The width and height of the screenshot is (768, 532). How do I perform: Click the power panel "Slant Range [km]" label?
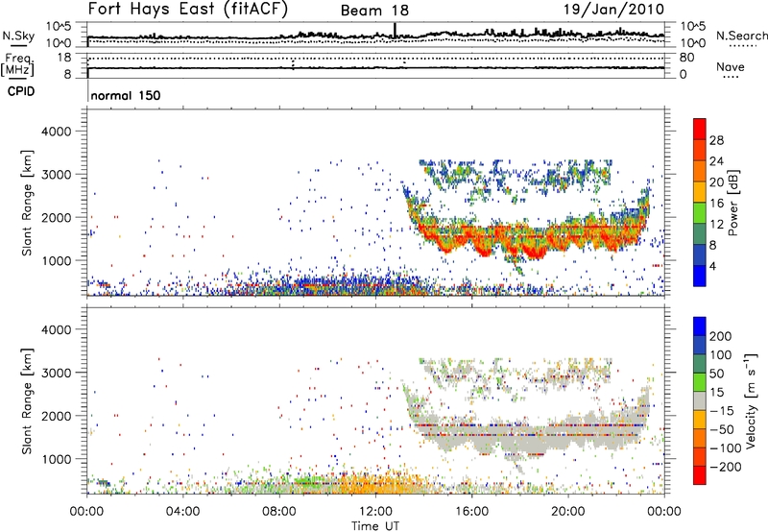pos(27,203)
